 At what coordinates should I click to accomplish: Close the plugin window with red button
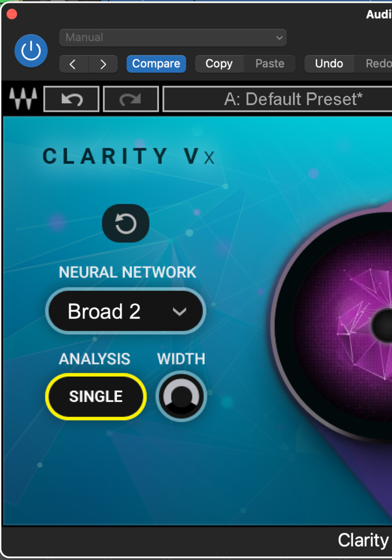(12, 15)
